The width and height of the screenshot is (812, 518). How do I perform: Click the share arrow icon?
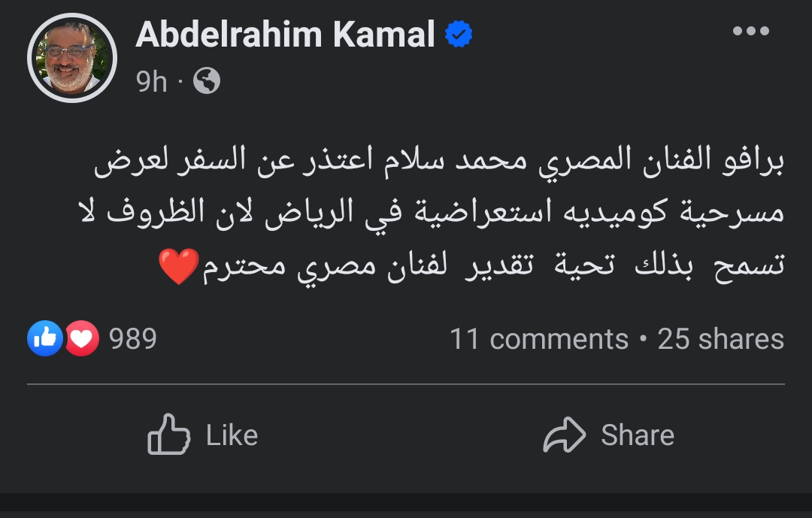(x=564, y=435)
